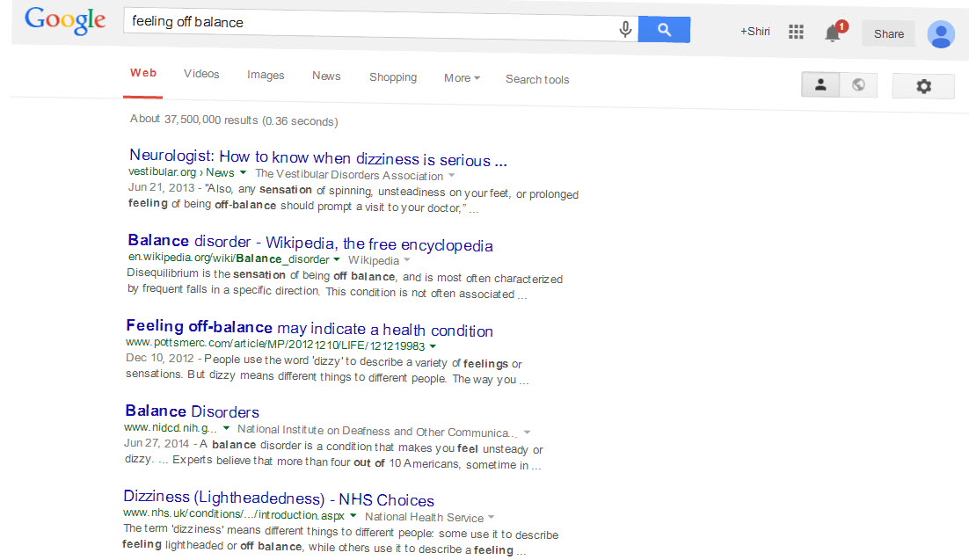The height and width of the screenshot is (560, 969).
Task: Open Dizziness NHS Choices result link
Action: [x=279, y=498]
